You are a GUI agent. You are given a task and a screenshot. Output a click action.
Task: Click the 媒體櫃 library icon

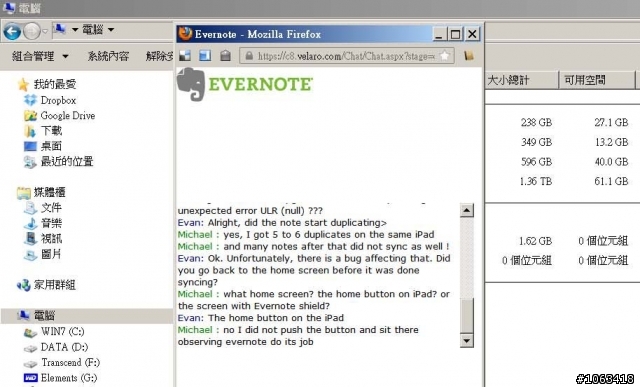pos(24,192)
